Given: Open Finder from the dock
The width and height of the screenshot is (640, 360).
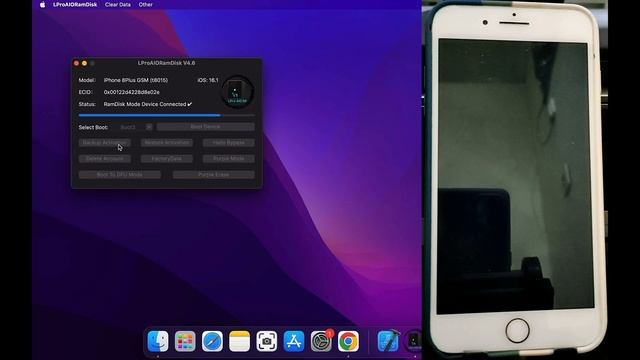Looking at the screenshot, I should (158, 341).
